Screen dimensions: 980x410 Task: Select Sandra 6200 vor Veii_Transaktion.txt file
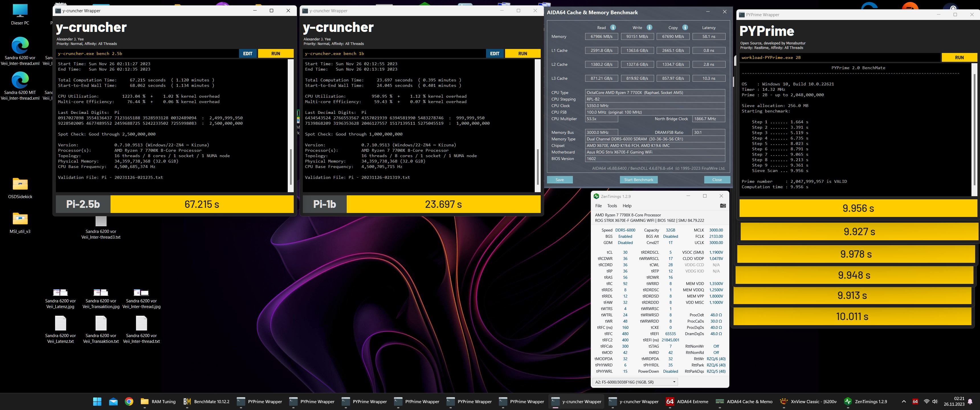pyautogui.click(x=101, y=329)
